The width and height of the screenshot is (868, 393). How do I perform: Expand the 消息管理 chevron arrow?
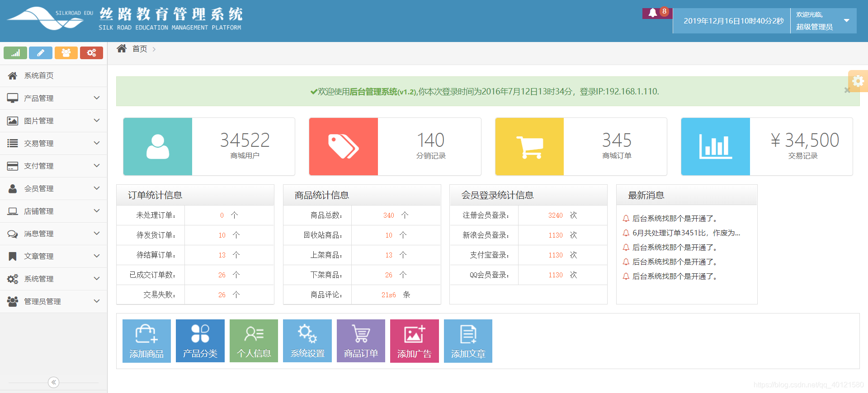tap(96, 234)
